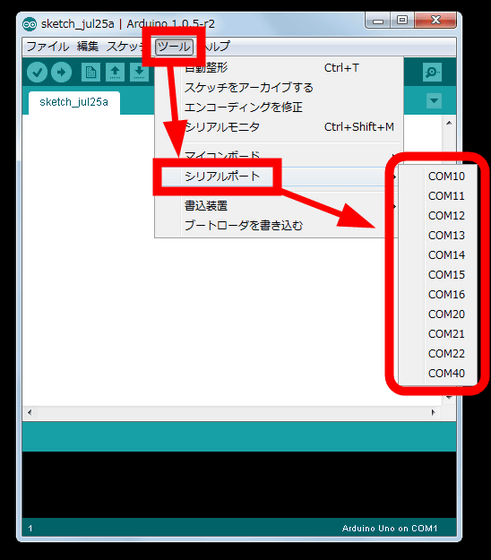Maximize the Arduino window

402,20
